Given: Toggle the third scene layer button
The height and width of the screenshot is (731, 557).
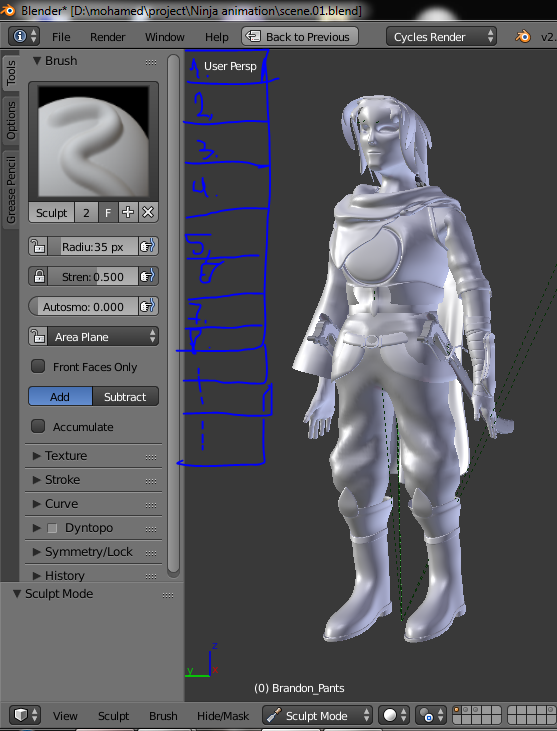Looking at the screenshot, I should 476,710.
